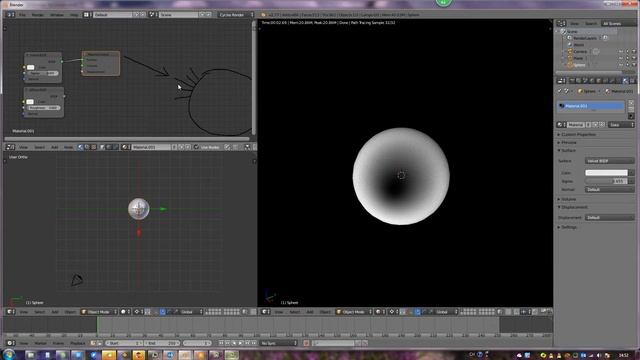This screenshot has width=640, height=360.
Task: Click the Windows Start button
Action: (9, 354)
